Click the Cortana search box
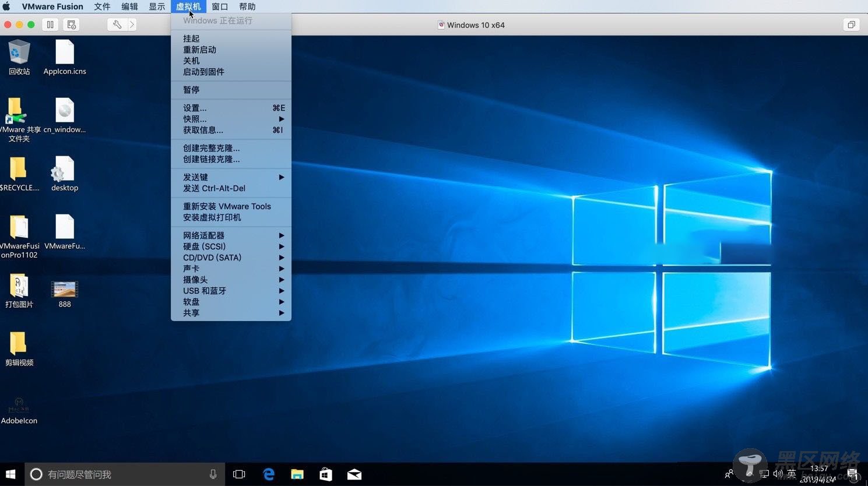This screenshot has height=486, width=868. coord(125,474)
